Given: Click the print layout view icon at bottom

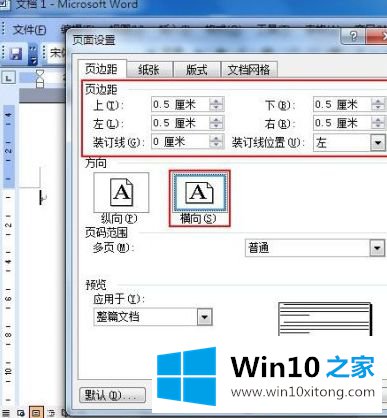Looking at the screenshot, I should pos(36,413).
